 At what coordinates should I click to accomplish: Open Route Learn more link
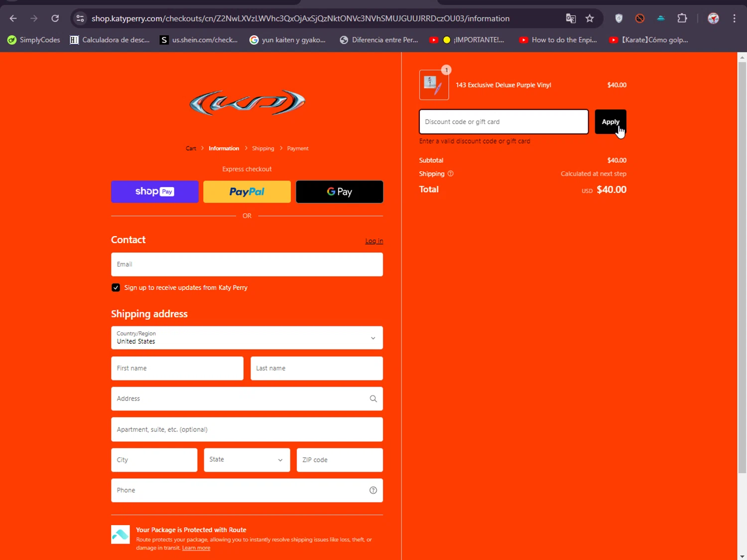point(196,548)
